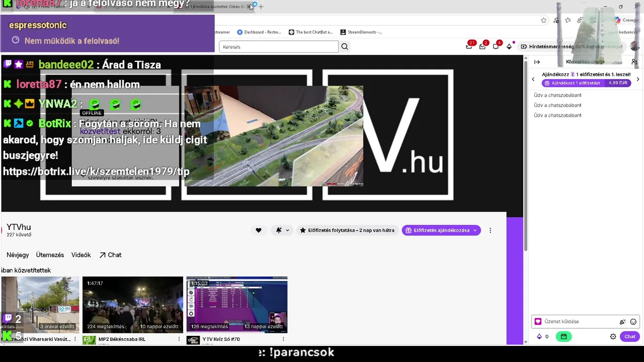The width and height of the screenshot is (644, 362).
Task: Open the Viharsarki Vasút video thumbnail
Action: pyautogui.click(x=40, y=305)
